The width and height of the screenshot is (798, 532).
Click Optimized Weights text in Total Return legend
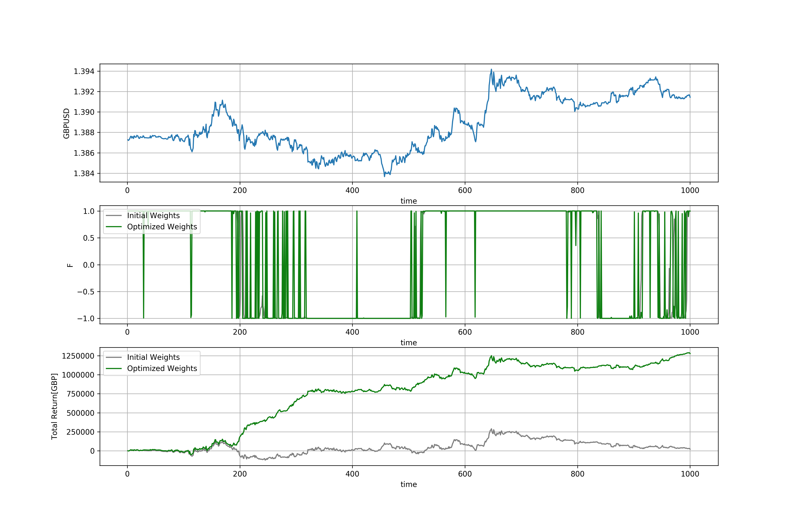pyautogui.click(x=162, y=368)
